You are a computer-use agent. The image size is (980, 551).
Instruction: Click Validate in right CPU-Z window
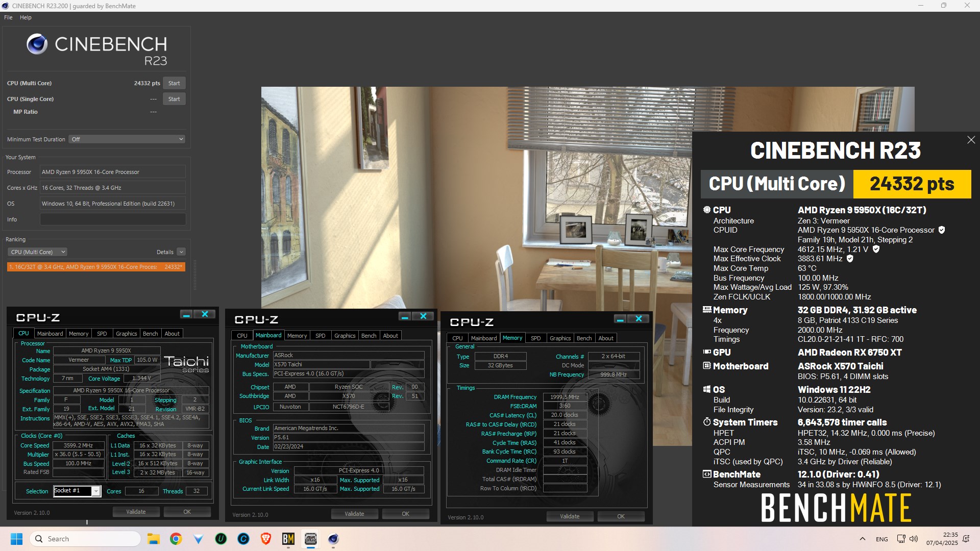(570, 516)
